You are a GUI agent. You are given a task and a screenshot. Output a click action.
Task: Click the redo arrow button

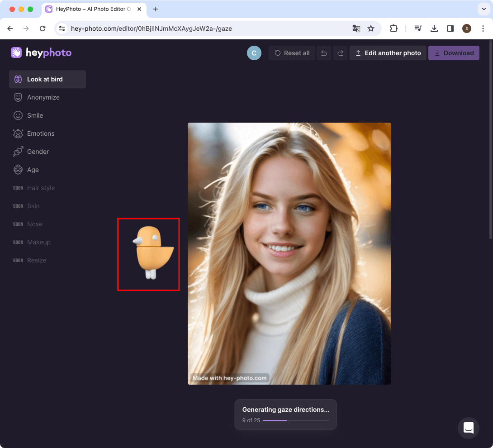tap(340, 53)
